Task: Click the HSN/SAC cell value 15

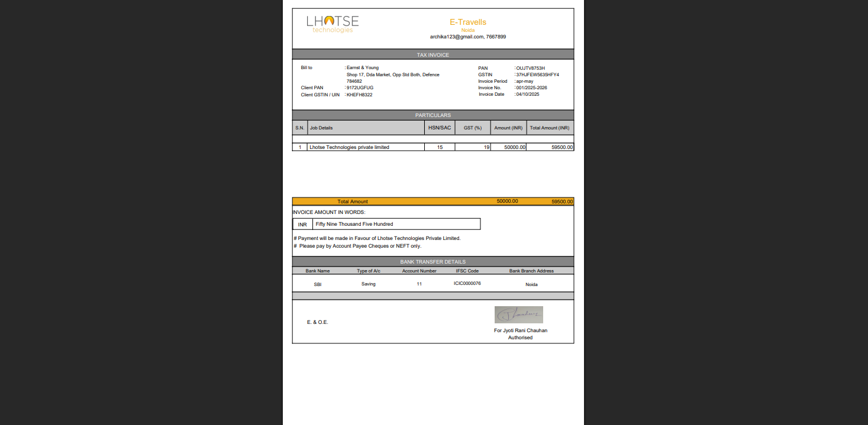Action: (440, 147)
